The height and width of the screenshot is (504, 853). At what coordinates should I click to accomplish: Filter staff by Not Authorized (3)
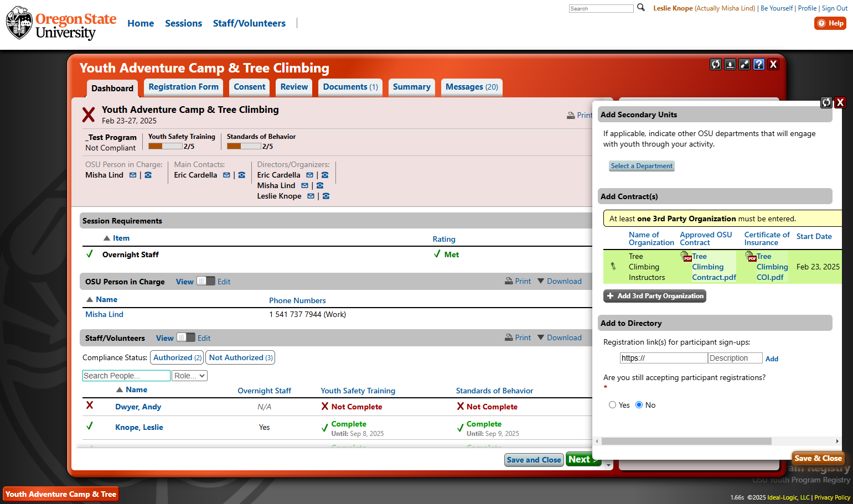tap(240, 357)
